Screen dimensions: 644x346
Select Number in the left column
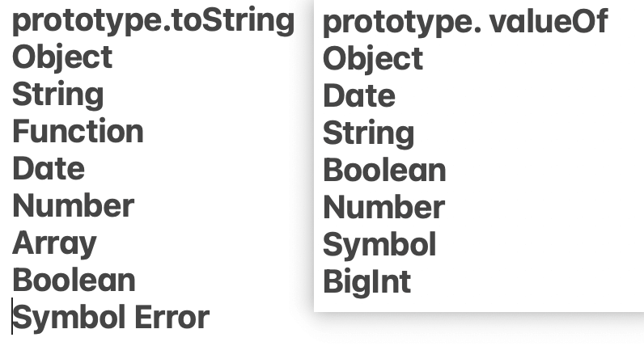tap(74, 205)
